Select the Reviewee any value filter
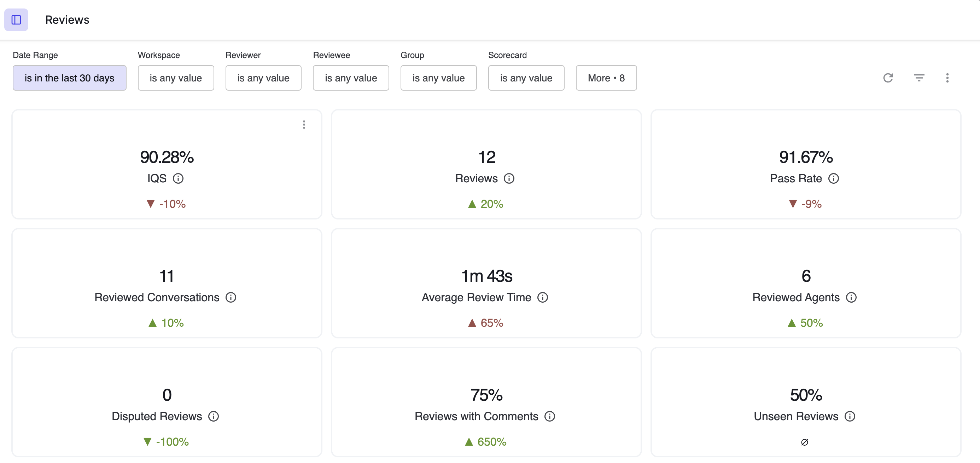The image size is (980, 463). (x=351, y=78)
